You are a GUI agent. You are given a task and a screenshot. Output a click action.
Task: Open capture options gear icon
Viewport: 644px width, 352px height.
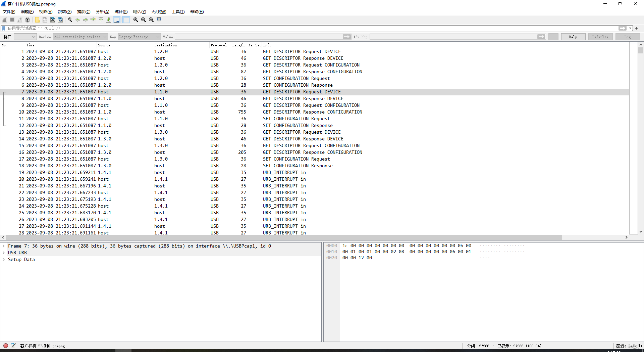coord(28,20)
